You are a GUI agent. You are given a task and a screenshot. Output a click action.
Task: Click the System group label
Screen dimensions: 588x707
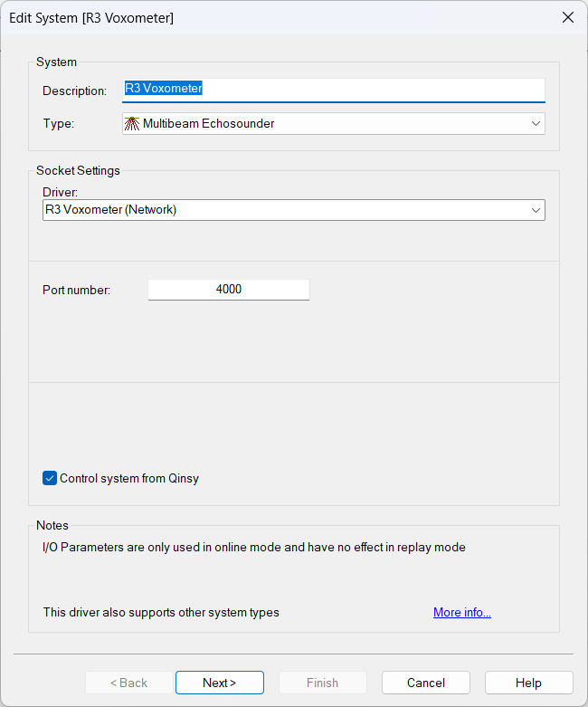tap(56, 62)
